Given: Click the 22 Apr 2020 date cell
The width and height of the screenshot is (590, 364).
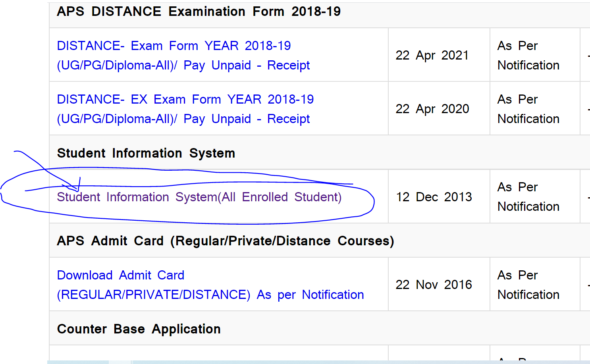Looking at the screenshot, I should tap(432, 109).
